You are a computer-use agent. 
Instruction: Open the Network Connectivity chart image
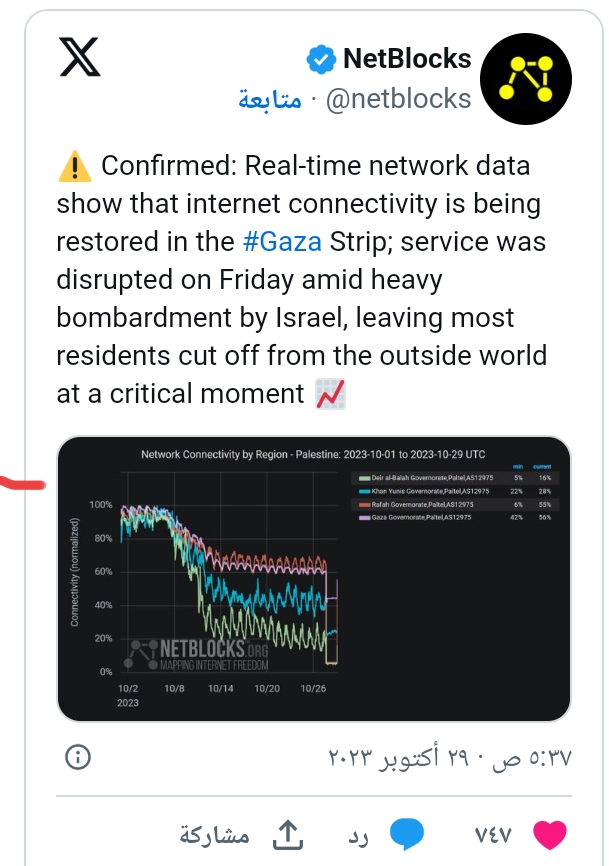pyautogui.click(x=314, y=578)
